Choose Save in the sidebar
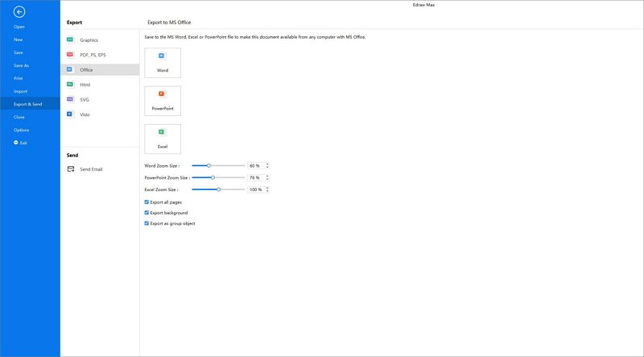The width and height of the screenshot is (644, 357). point(18,52)
